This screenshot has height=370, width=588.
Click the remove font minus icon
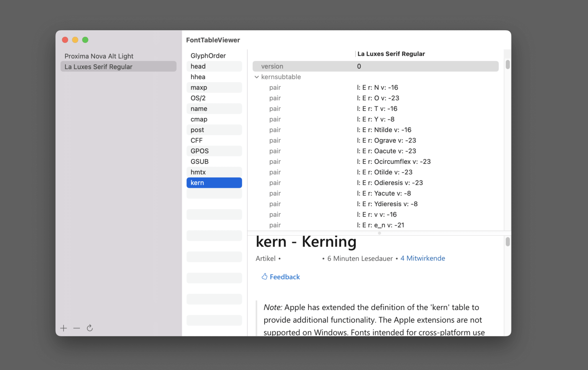coord(77,328)
